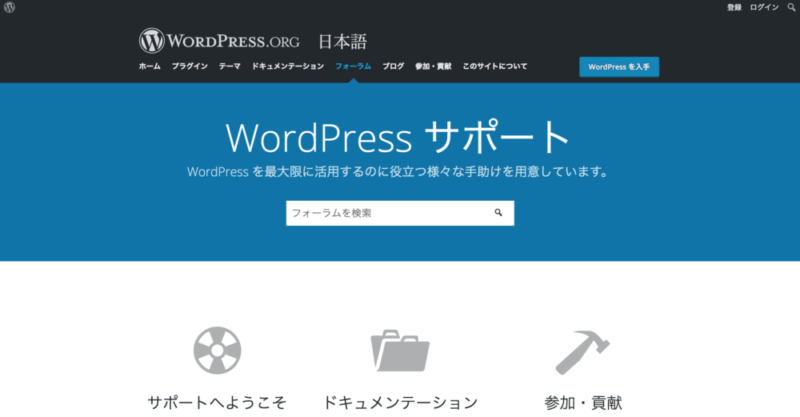Click the 登録 link in admin bar
The height and width of the screenshot is (417, 800).
[x=734, y=7]
